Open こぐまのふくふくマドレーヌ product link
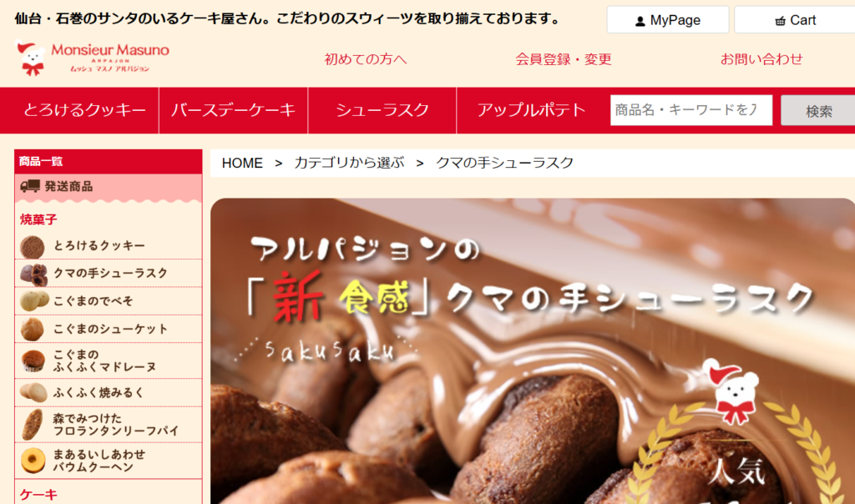The height and width of the screenshot is (504, 855). (x=104, y=360)
